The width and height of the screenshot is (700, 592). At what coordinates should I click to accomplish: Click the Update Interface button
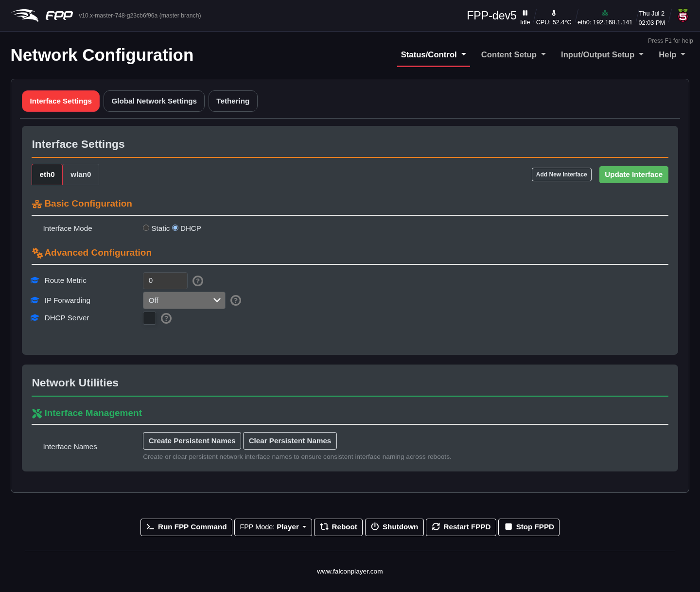(634, 174)
